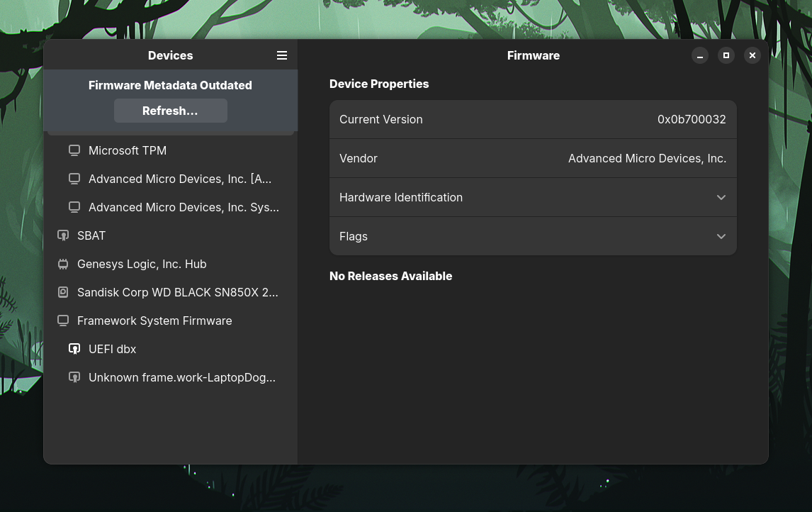Click the Unknown frame.work-LaptopDog icon
812x512 pixels.
(x=74, y=377)
